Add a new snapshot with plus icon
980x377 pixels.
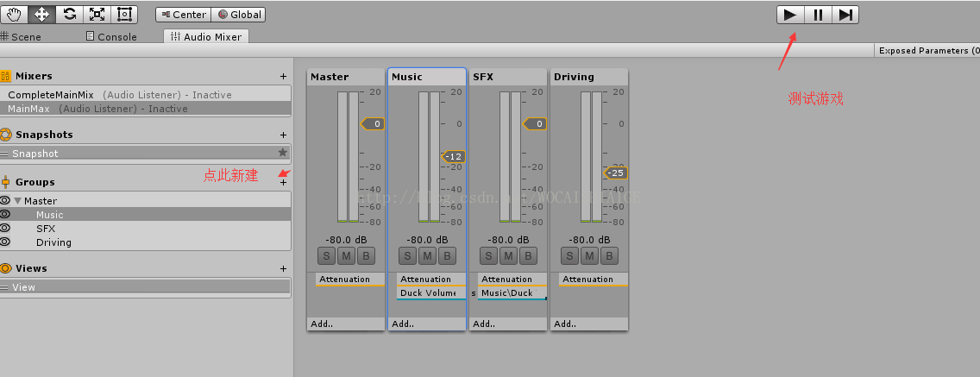(x=283, y=135)
